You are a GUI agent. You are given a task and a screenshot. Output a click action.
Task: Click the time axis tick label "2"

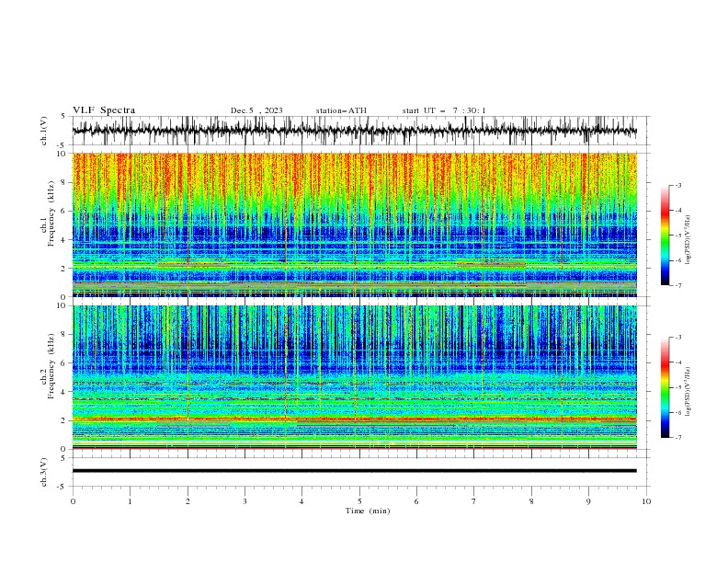[188, 501]
